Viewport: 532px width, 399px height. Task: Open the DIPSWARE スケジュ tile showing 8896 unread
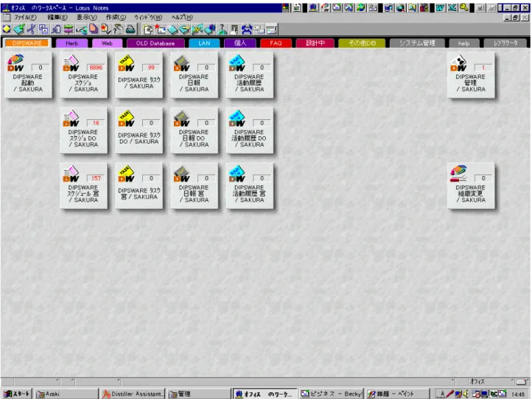83,75
